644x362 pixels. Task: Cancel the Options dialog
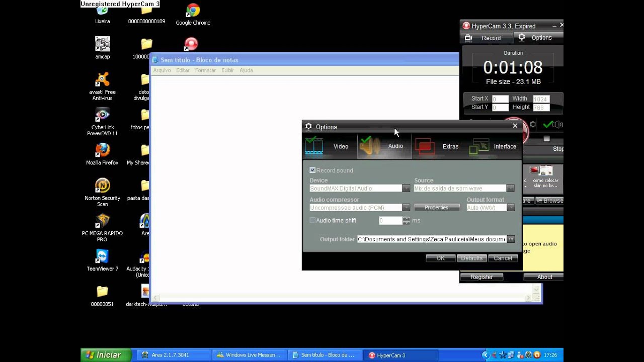(503, 258)
